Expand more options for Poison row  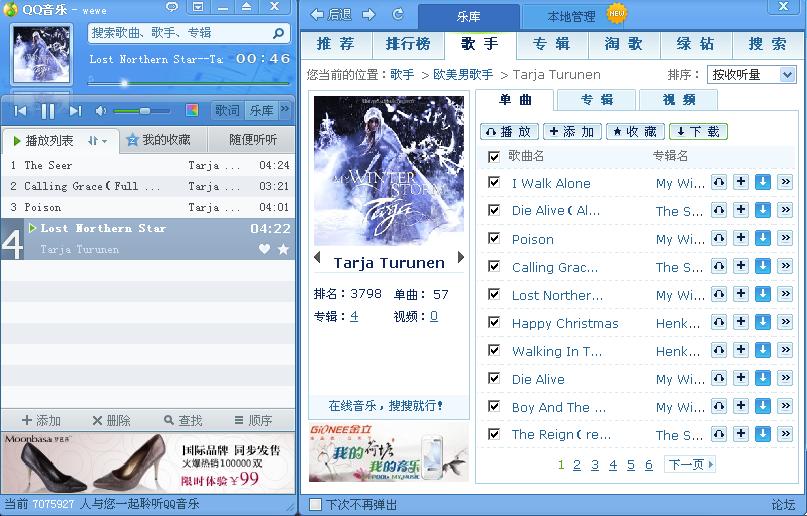pyautogui.click(x=785, y=238)
